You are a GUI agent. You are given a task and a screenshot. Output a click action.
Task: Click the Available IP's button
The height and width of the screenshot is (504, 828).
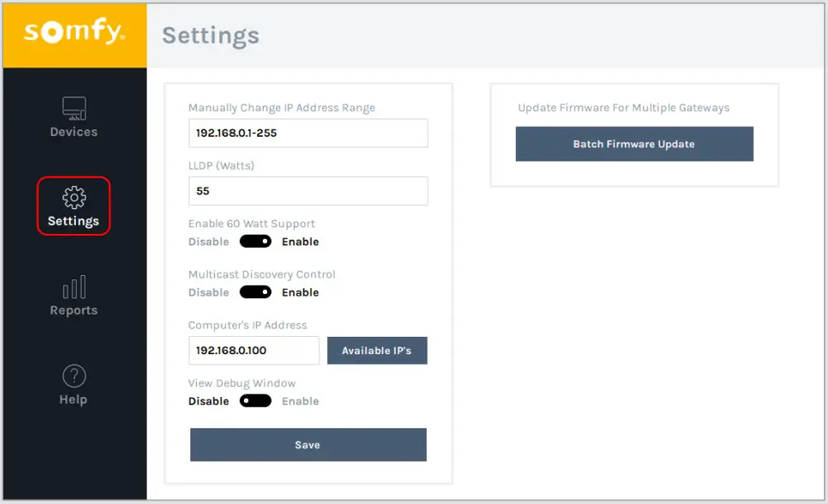coord(377,350)
